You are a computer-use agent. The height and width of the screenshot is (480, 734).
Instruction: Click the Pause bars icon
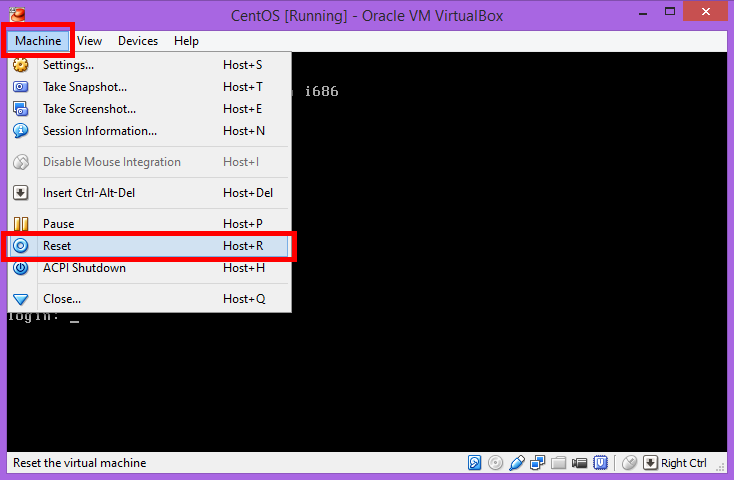click(21, 224)
